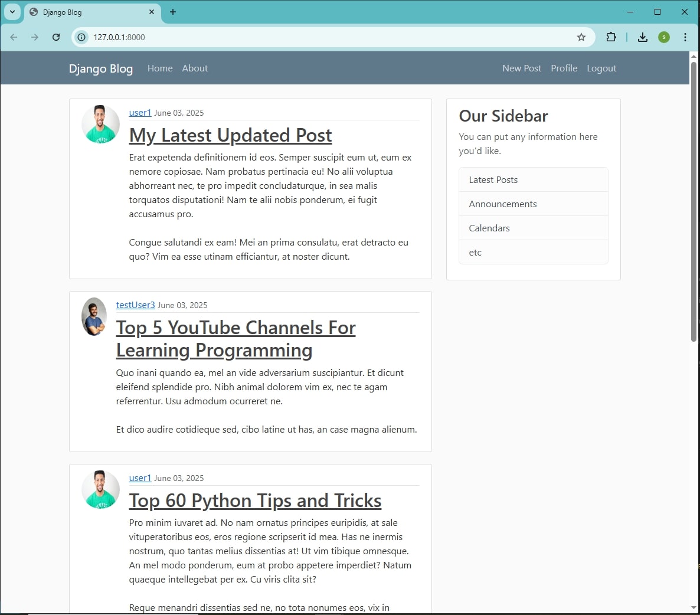Open the downloads icon in toolbar
This screenshot has height=615, width=700.
click(642, 37)
